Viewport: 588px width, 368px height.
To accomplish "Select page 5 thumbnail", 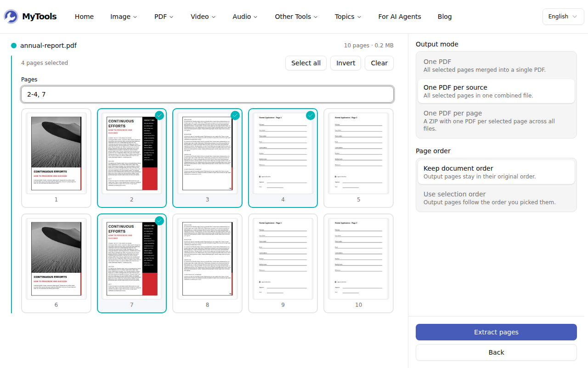I will tap(359, 158).
